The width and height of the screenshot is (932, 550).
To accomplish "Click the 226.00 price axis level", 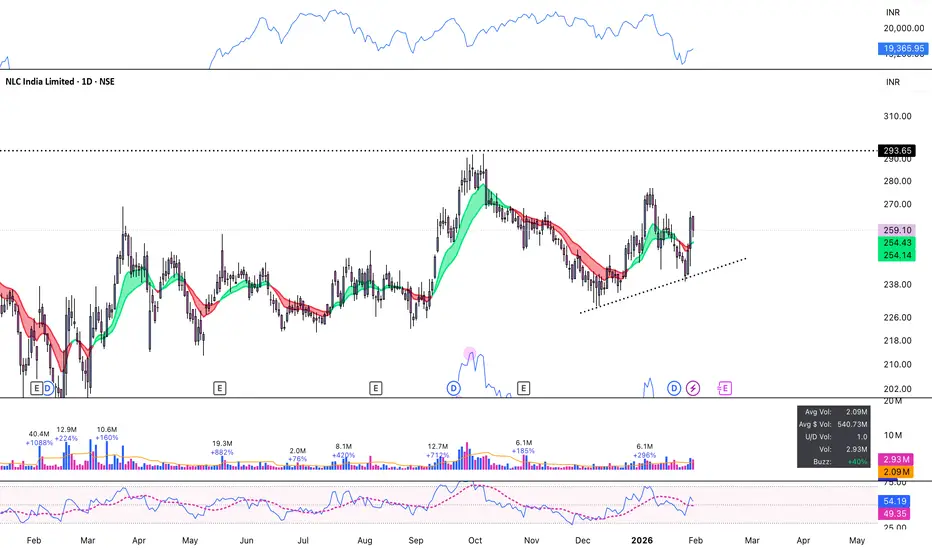I will (x=897, y=318).
